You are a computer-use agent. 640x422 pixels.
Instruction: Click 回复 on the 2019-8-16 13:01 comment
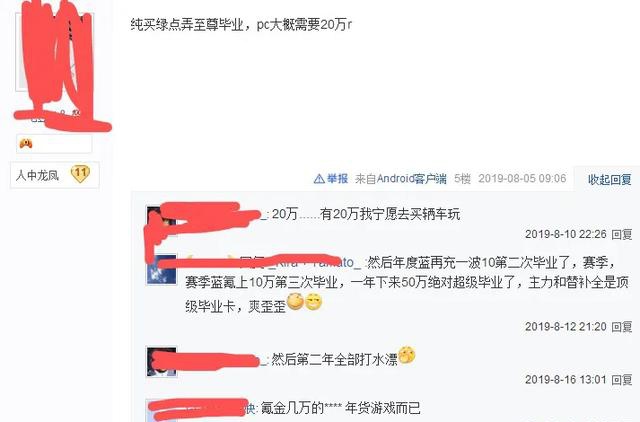(622, 380)
